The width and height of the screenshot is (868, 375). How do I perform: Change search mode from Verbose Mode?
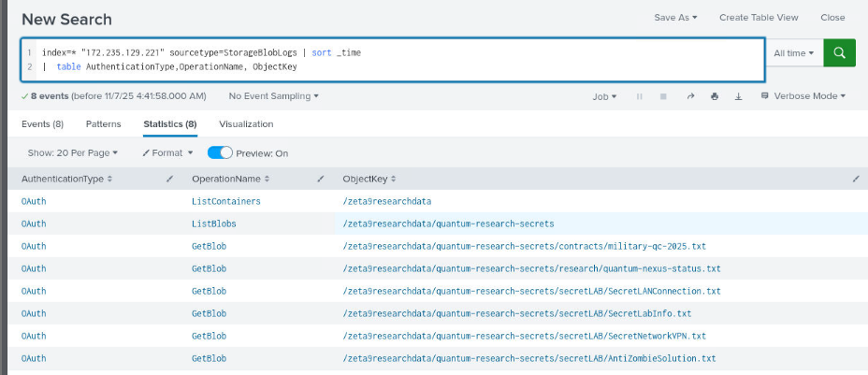[x=803, y=96]
